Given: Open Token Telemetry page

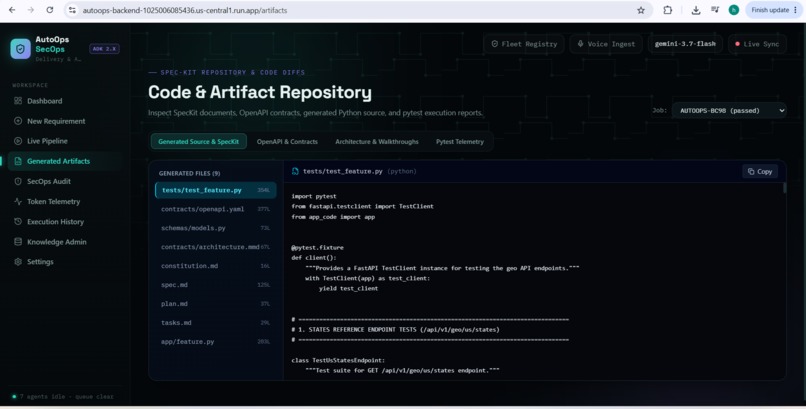Looking at the screenshot, I should [x=65, y=201].
